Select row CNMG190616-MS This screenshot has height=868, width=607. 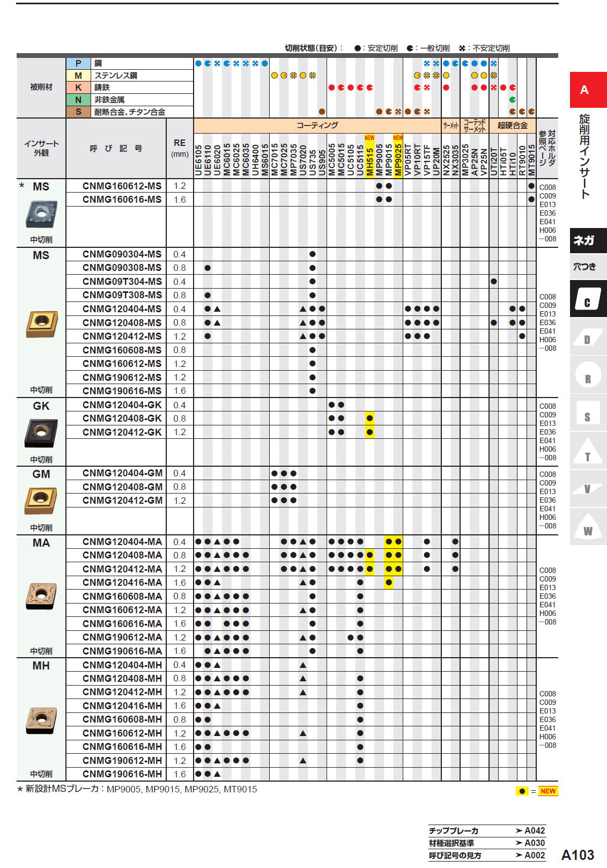(301, 391)
